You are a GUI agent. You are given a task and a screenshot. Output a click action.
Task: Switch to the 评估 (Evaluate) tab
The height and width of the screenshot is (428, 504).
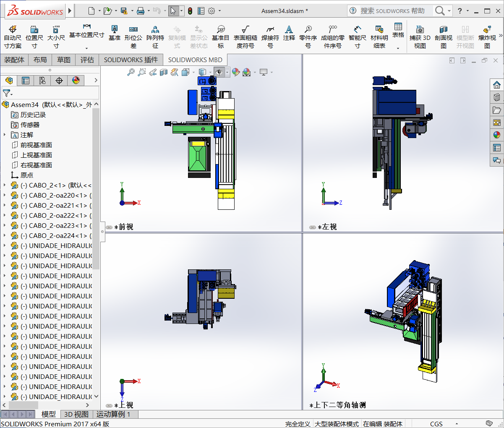87,60
